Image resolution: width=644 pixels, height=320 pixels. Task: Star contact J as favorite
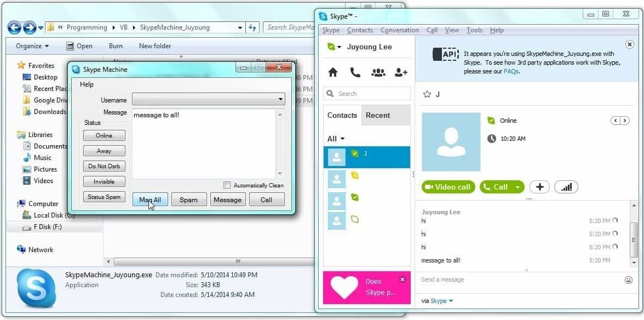427,95
